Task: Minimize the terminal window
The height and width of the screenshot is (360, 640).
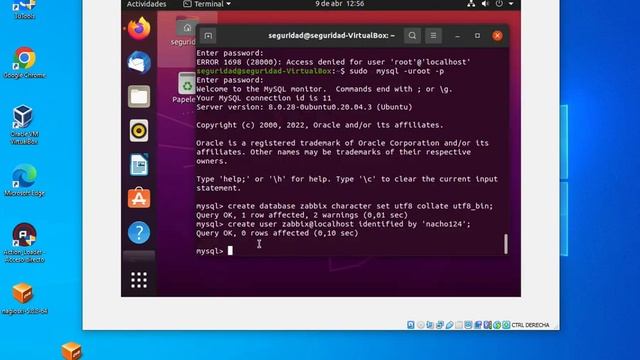Action: [457, 36]
